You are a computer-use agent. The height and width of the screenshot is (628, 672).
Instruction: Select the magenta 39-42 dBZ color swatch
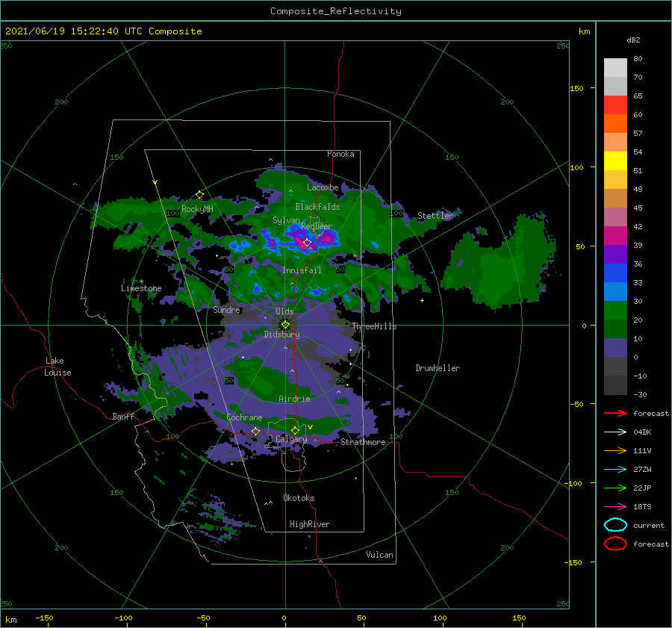(615, 235)
